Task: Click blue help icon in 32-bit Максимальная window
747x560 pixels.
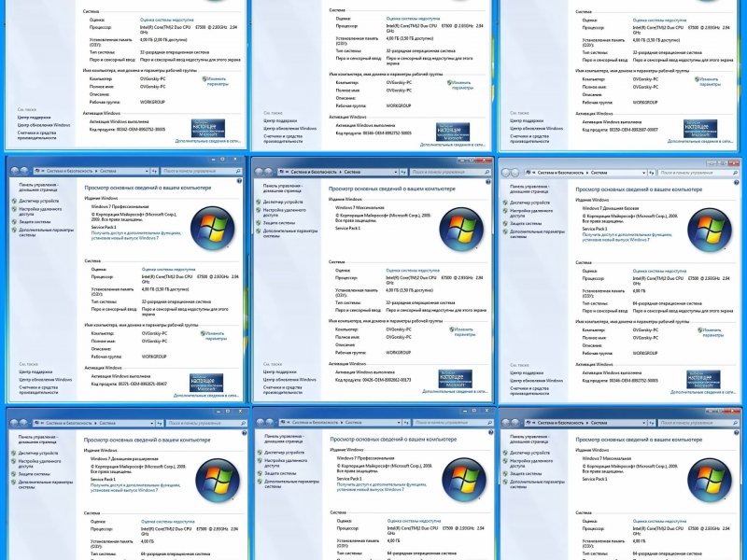Action: (x=488, y=182)
